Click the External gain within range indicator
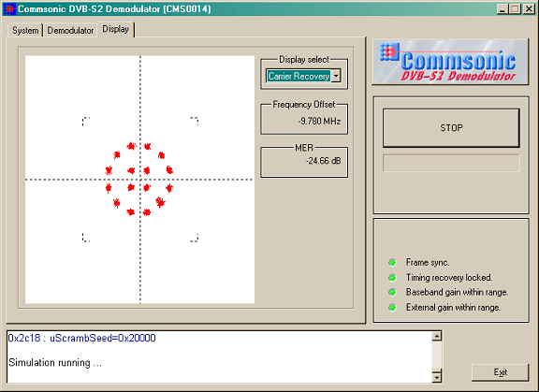This screenshot has height=392, width=539. point(392,307)
